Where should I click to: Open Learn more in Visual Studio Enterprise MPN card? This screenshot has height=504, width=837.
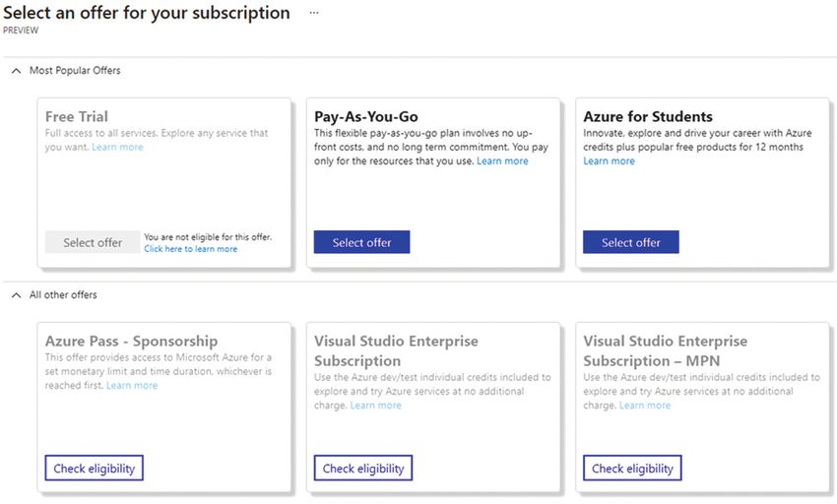pyautogui.click(x=645, y=405)
